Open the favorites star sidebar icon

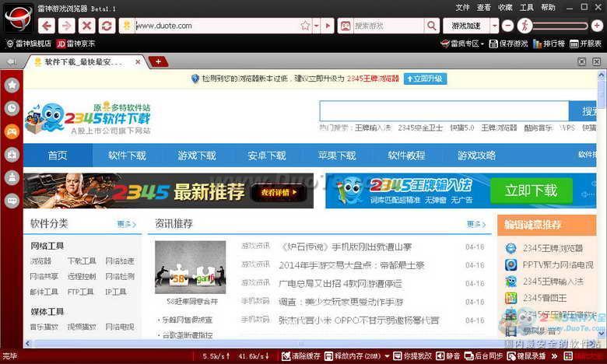[x=12, y=85]
